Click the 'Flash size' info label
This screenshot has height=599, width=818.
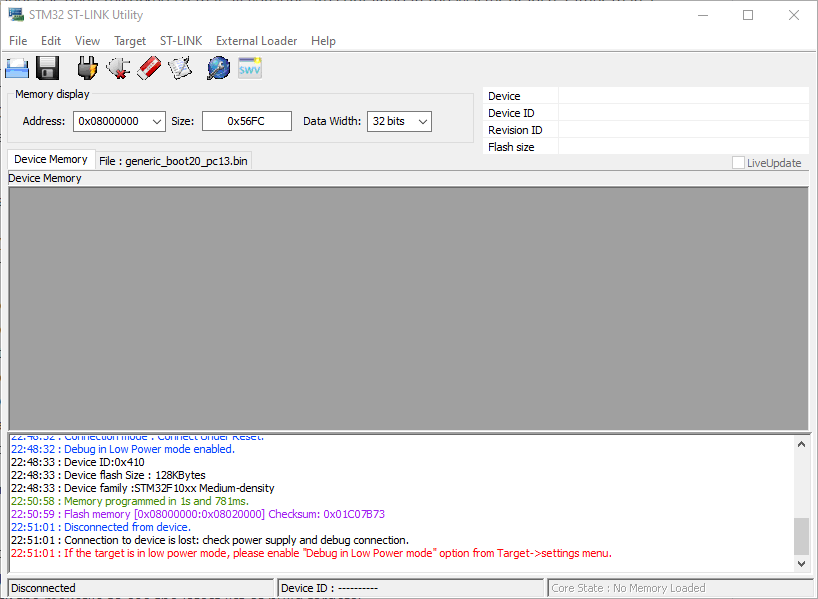point(511,147)
